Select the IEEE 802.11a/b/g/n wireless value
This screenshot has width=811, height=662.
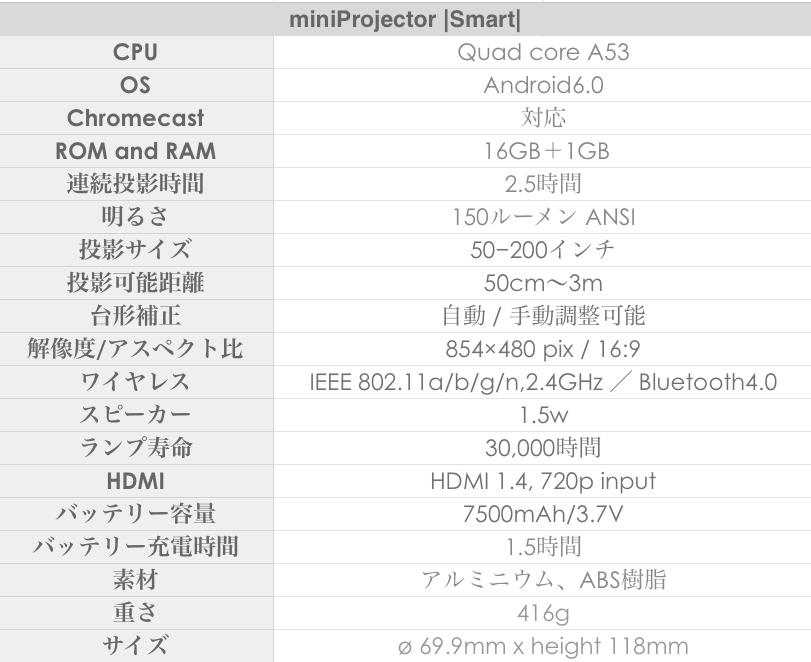(x=543, y=382)
